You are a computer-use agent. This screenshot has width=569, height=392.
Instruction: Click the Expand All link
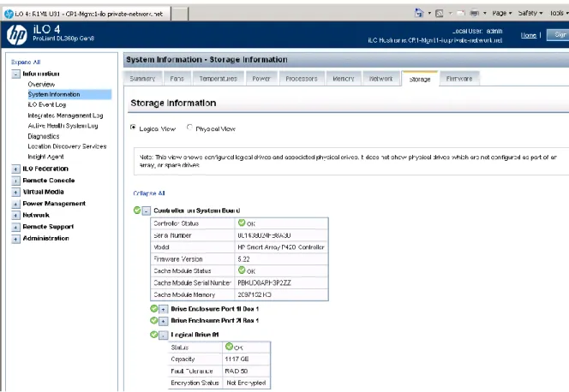[26, 62]
